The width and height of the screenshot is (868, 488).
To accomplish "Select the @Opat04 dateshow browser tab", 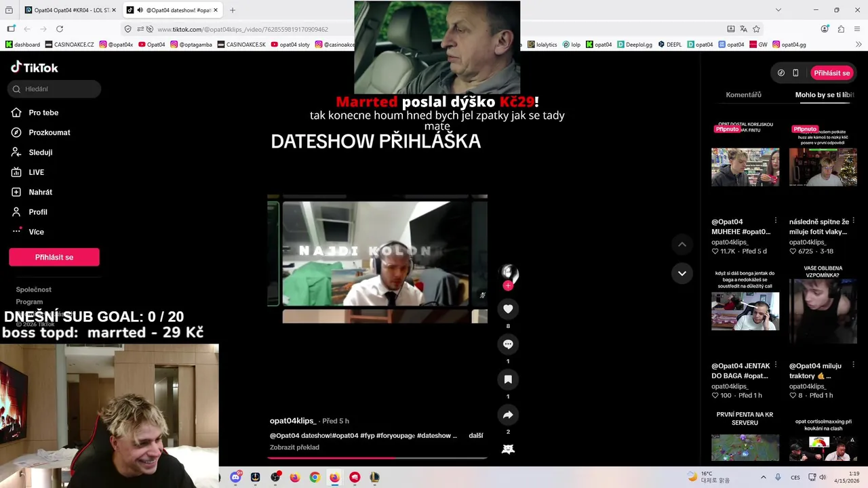I will tap(172, 10).
